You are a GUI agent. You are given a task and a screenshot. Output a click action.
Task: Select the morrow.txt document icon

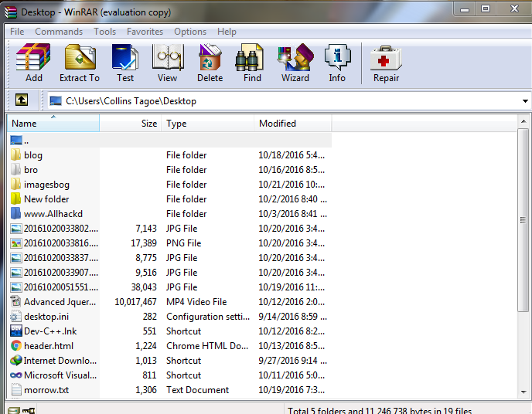(x=16, y=389)
